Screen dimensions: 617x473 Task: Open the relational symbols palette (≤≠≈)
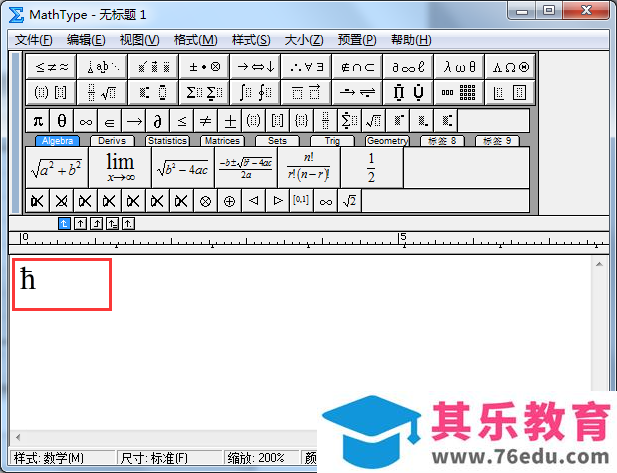tap(52, 67)
